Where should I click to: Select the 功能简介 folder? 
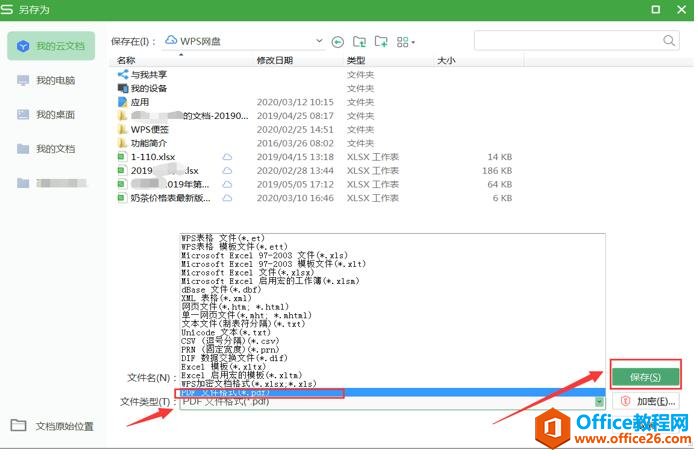coord(149,143)
